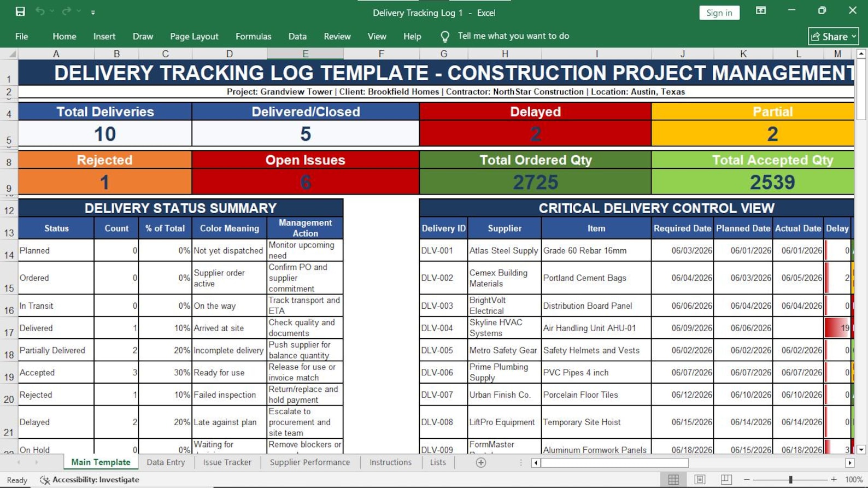Open the Page Layout ribbon tab
Image resolution: width=868 pixels, height=488 pixels.
pos(194,36)
